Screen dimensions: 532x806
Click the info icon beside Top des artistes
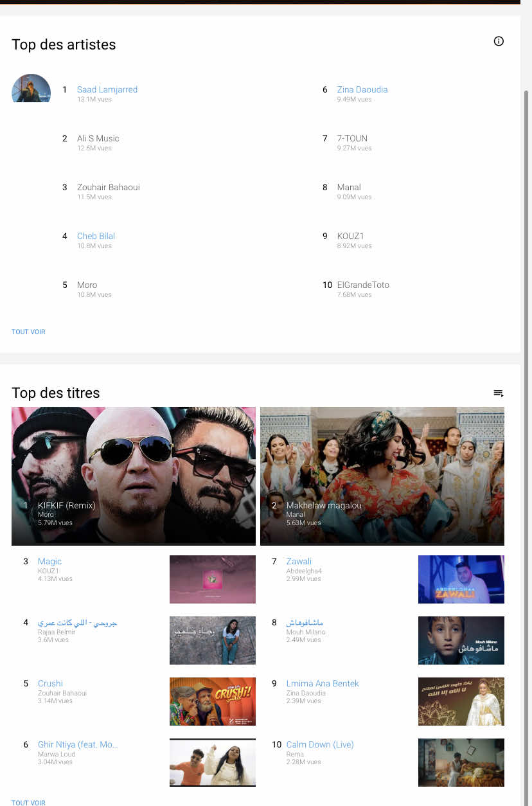(499, 41)
